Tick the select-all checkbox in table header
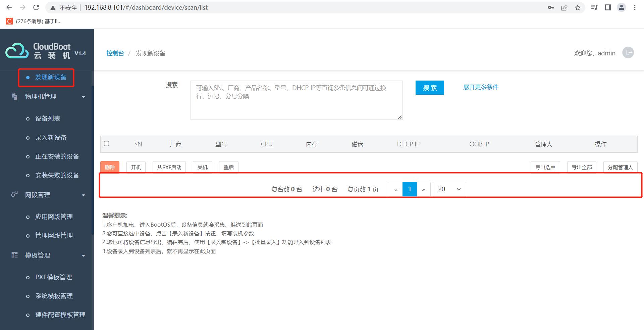This screenshot has height=330, width=644. 107,144
